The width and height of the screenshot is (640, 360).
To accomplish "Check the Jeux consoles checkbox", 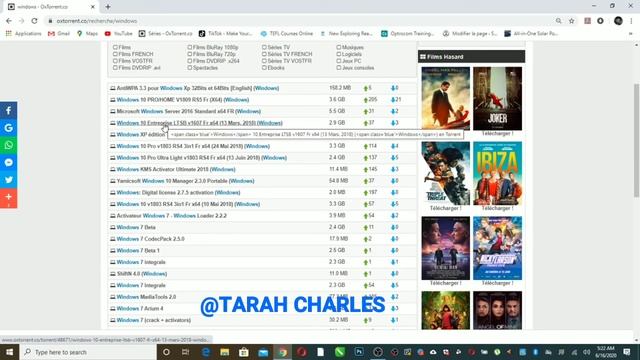I will point(338,68).
